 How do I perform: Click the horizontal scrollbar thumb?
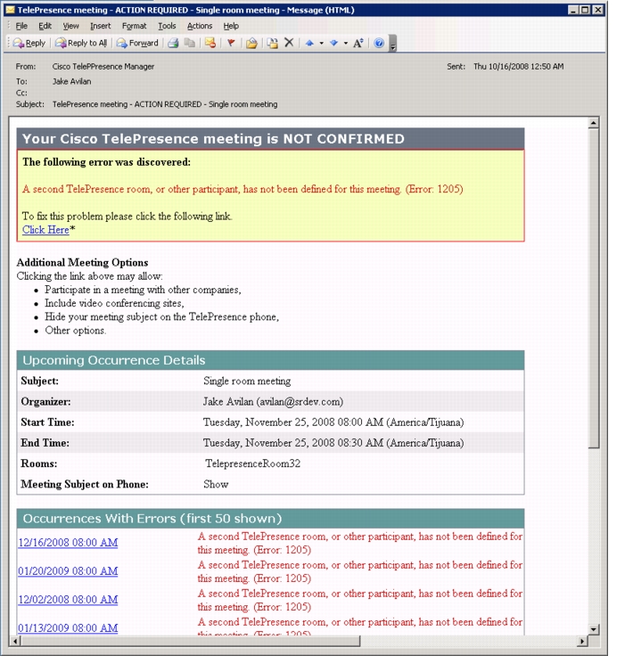(190, 642)
